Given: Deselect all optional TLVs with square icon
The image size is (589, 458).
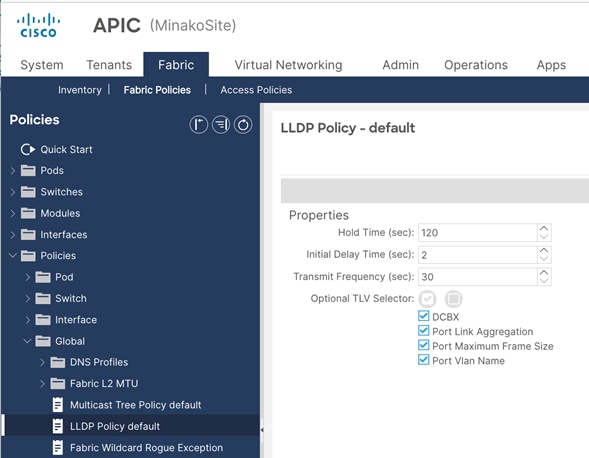Looking at the screenshot, I should pyautogui.click(x=453, y=299).
